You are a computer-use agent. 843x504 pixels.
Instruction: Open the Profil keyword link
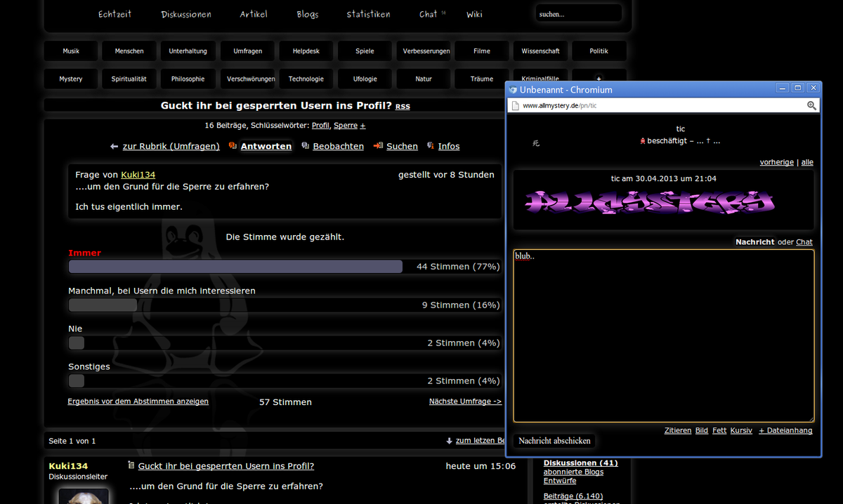320,126
